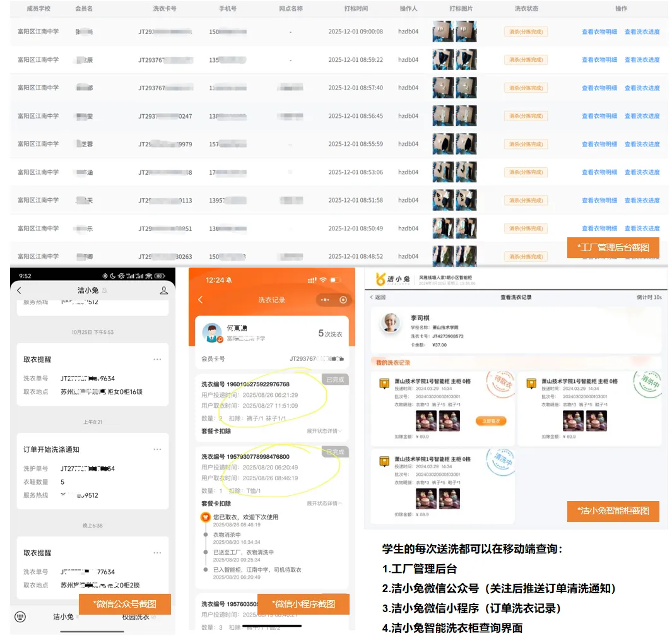The height and width of the screenshot is (638, 672).
Task: Click 查看衣物明细 in the first table row
Action: pos(601,32)
